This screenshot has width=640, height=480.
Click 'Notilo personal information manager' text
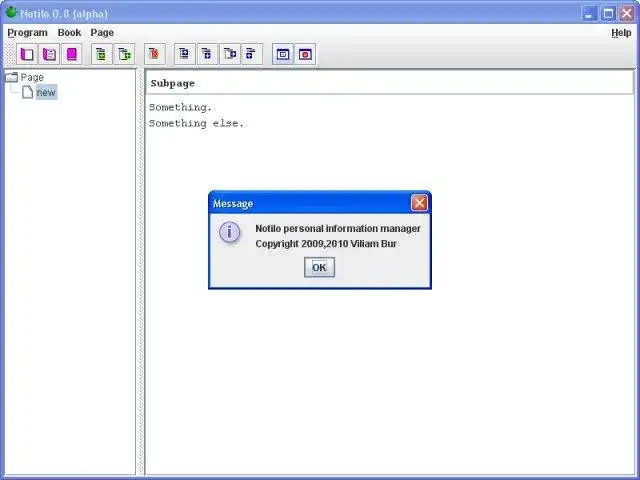pyautogui.click(x=338, y=229)
